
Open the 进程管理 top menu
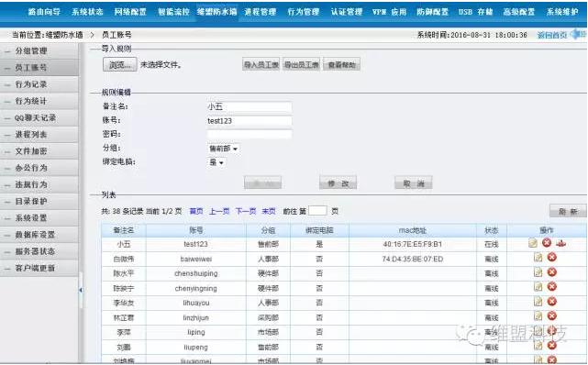(x=261, y=12)
